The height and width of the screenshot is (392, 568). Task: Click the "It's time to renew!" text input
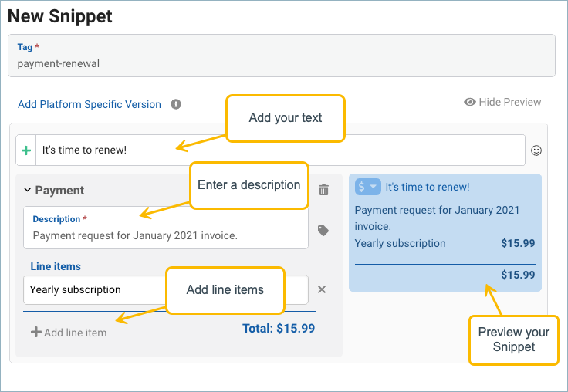pyautogui.click(x=279, y=150)
